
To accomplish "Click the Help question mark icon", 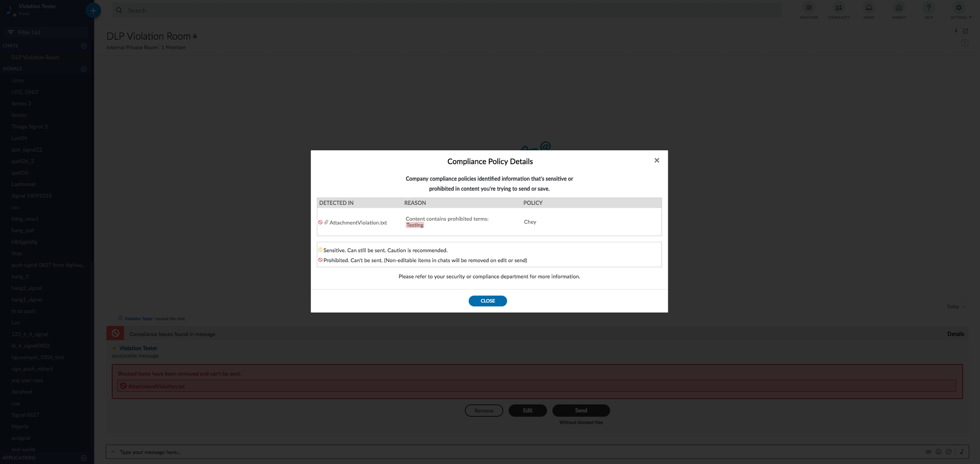I will tap(929, 8).
